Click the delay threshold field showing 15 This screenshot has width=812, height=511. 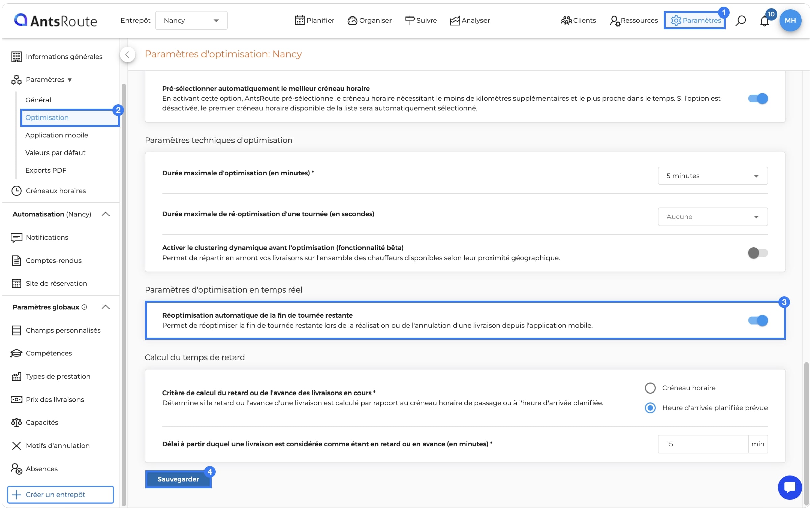pos(703,444)
